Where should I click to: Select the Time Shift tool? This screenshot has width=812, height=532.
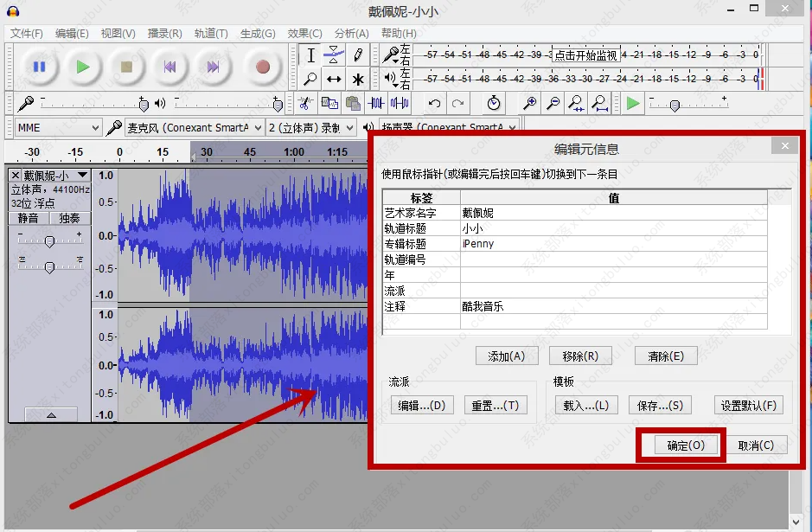pyautogui.click(x=334, y=80)
